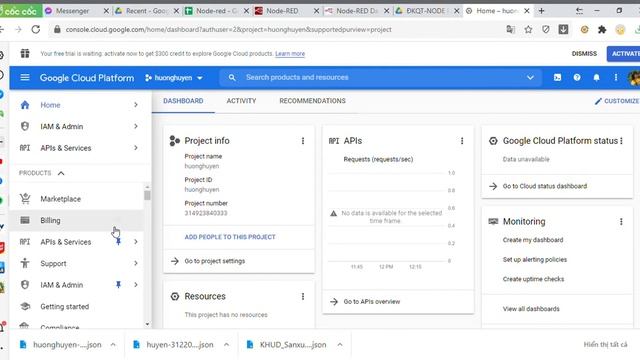Switch to the RECOMMENDATIONS tab

coord(312,101)
